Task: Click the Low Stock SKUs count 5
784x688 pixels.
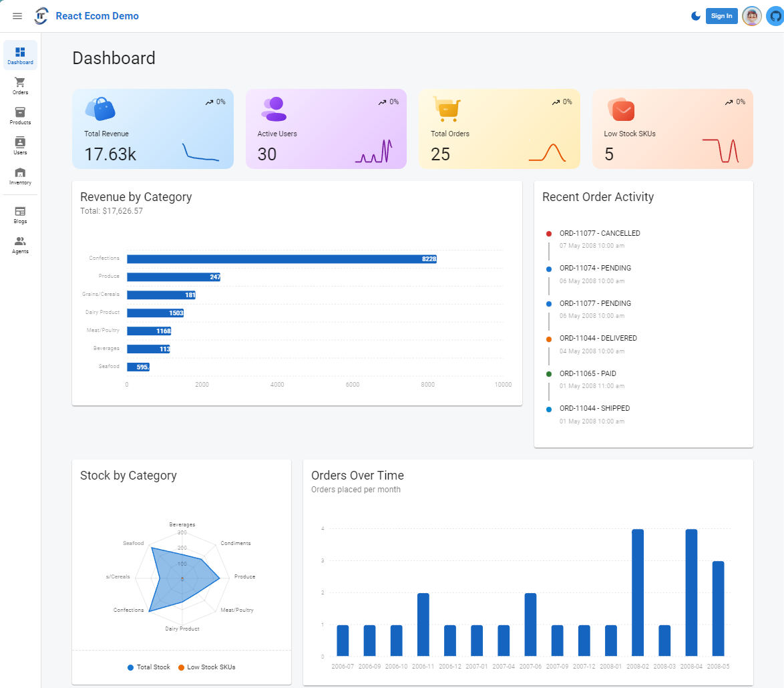Action: click(609, 154)
